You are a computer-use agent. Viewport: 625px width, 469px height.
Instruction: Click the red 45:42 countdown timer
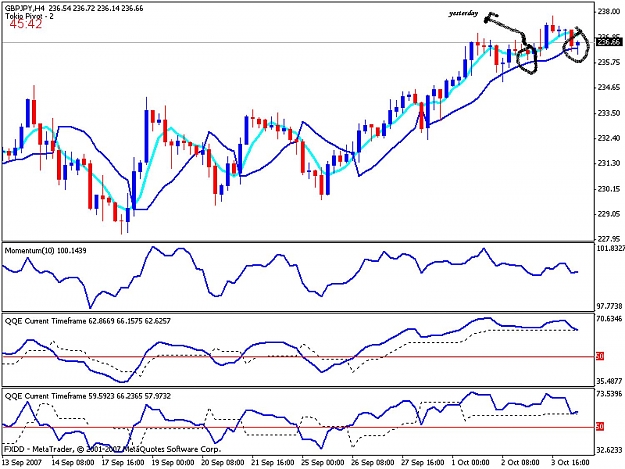point(26,24)
